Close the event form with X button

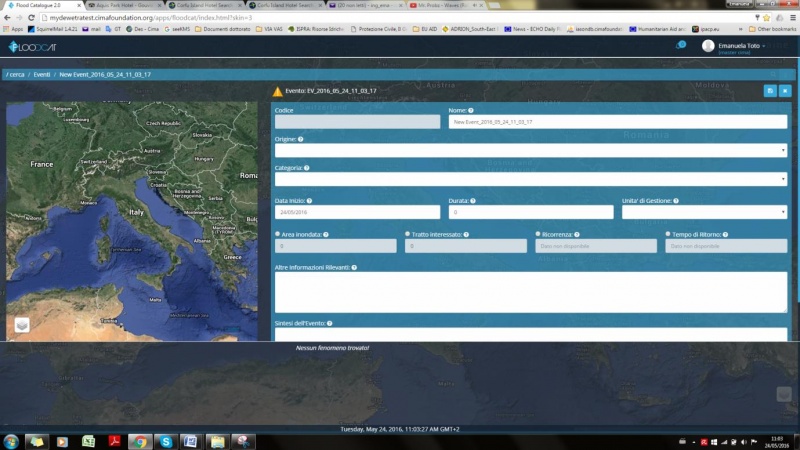click(x=785, y=91)
